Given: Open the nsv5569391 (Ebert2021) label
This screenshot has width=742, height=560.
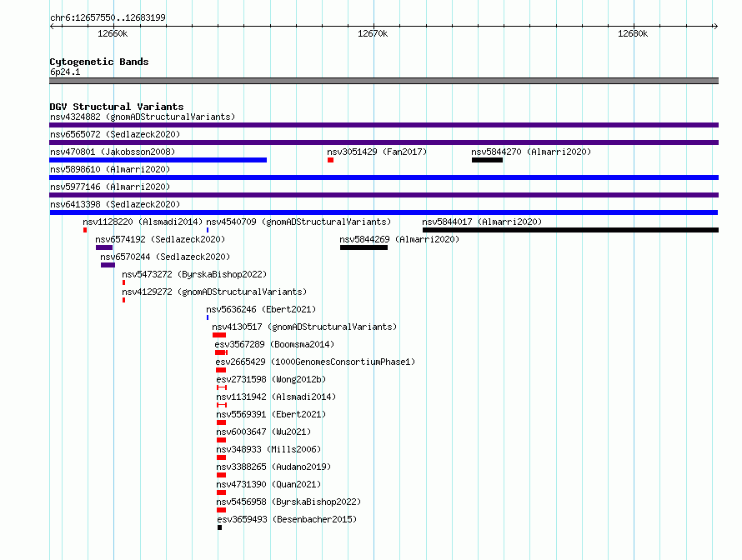Looking at the screenshot, I should click(x=271, y=414).
